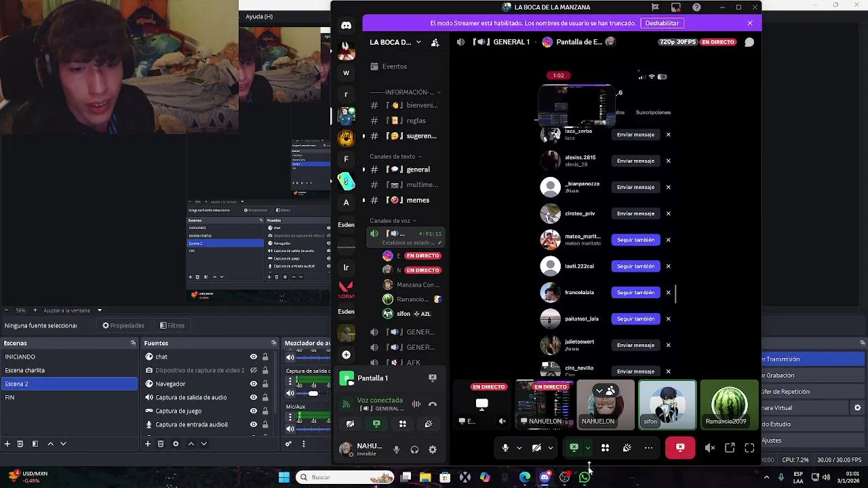Toggle lock on chat source
This screenshot has width=868, height=488.
tap(265, 357)
